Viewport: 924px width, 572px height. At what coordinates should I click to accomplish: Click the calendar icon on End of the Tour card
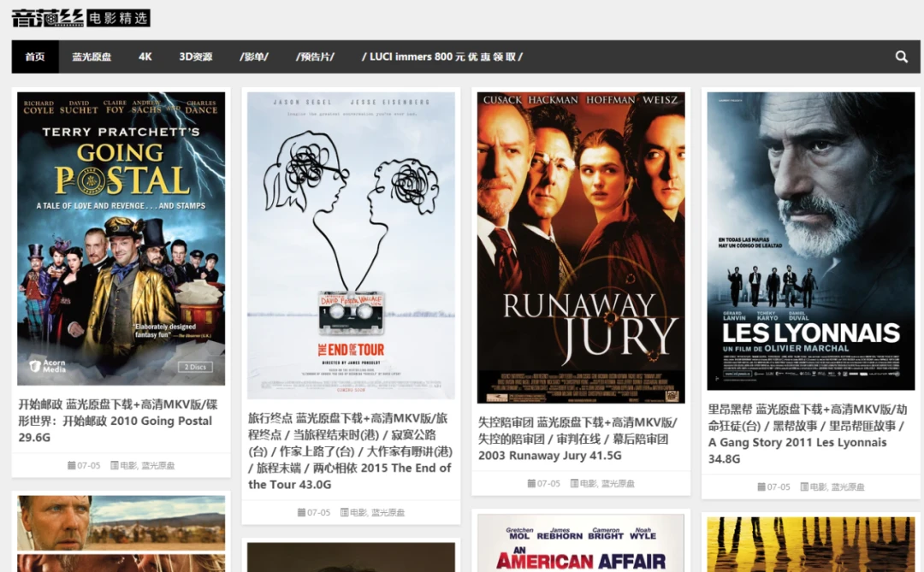point(302,512)
